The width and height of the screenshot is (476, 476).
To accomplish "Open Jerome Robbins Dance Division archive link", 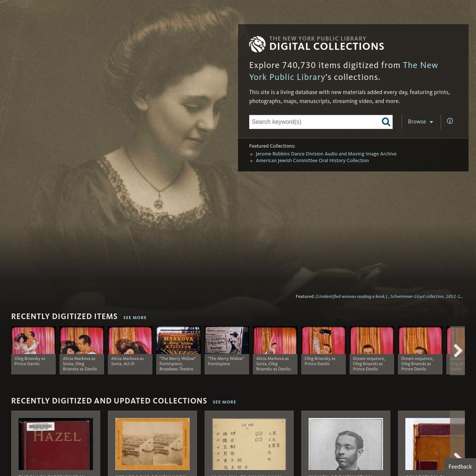I will (x=326, y=154).
